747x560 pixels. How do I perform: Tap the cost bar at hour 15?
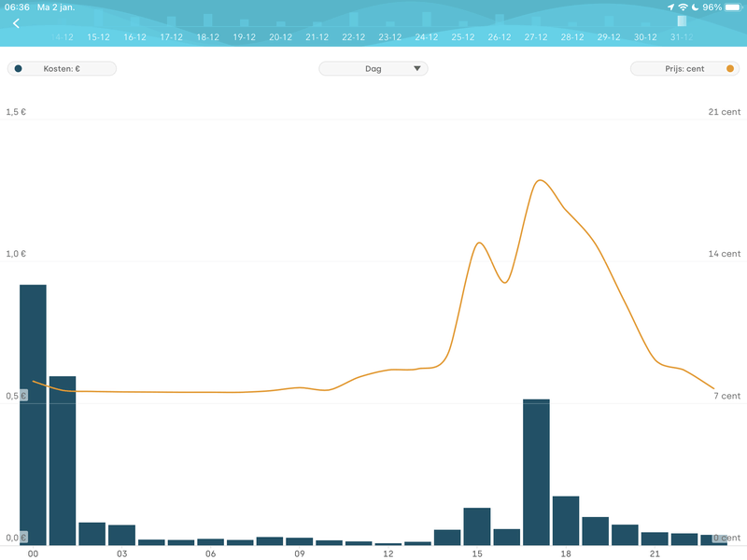tap(477, 526)
